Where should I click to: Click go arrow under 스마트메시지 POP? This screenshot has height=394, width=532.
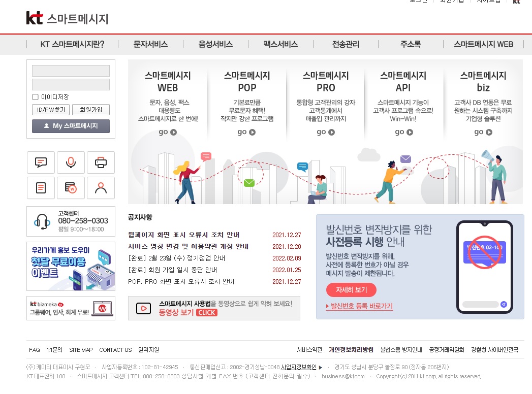pos(252,132)
